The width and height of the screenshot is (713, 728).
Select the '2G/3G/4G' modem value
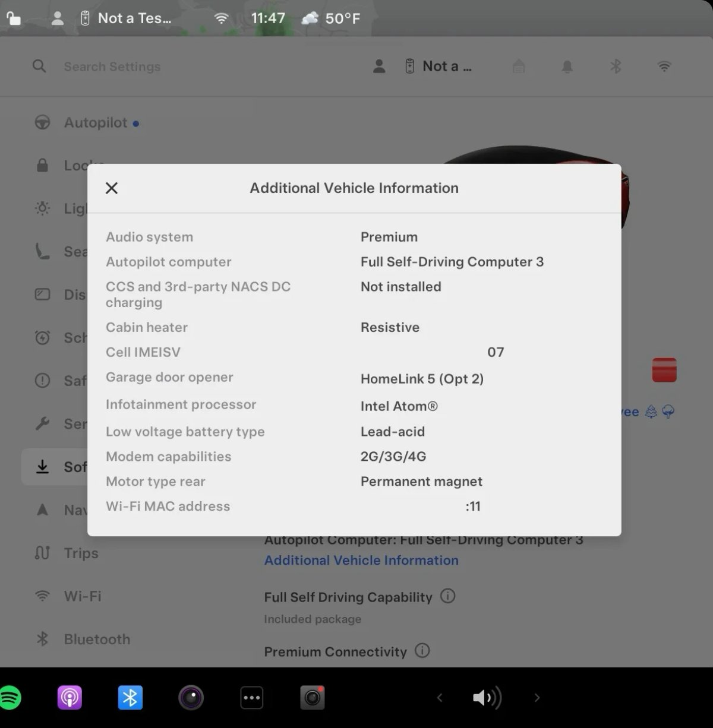(393, 457)
